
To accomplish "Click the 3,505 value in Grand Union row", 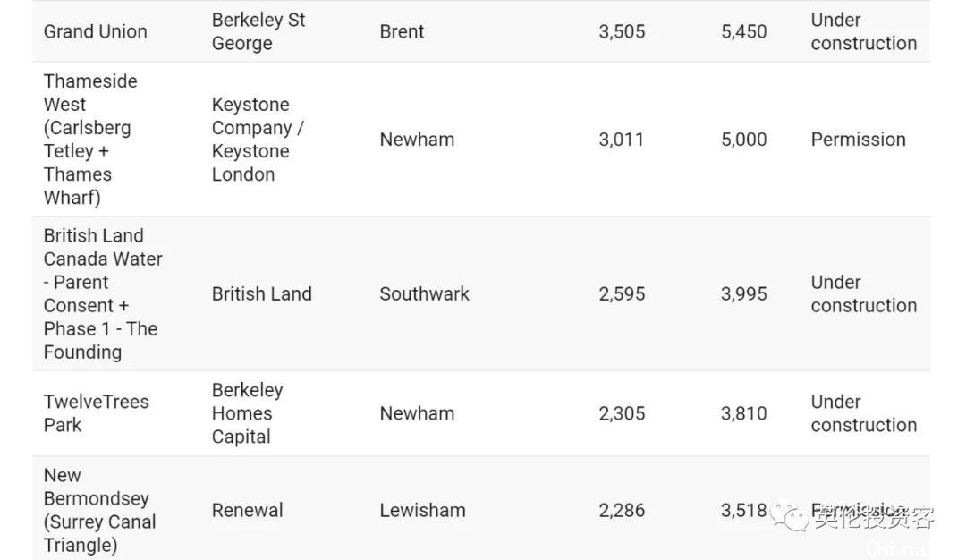I will click(x=622, y=31).
